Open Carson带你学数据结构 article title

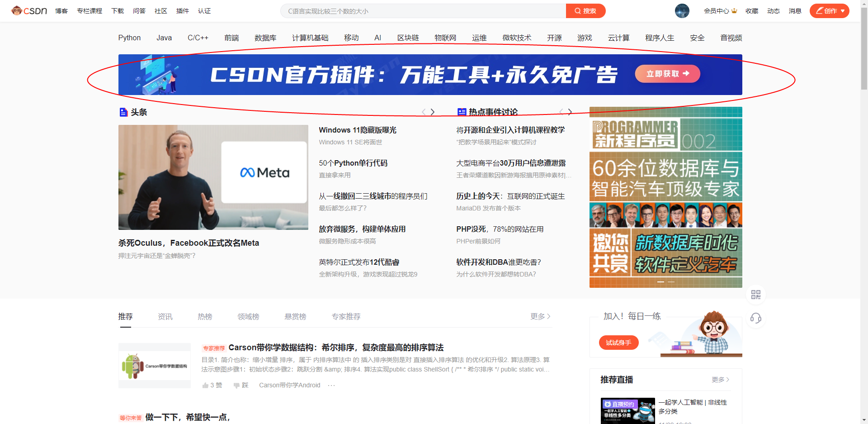click(x=336, y=348)
